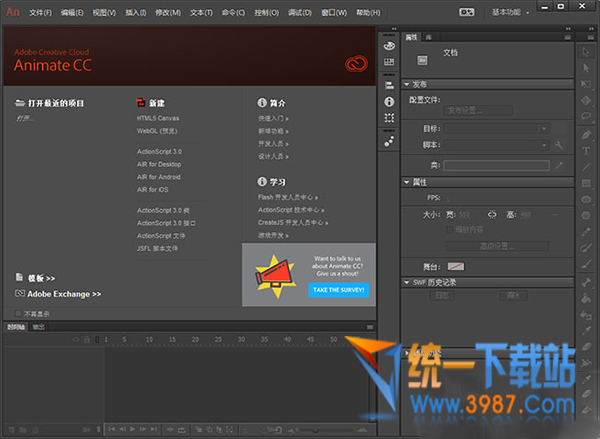Screen dimensions: 600x439
Task: Select the Oval tool
Action: point(586,199)
